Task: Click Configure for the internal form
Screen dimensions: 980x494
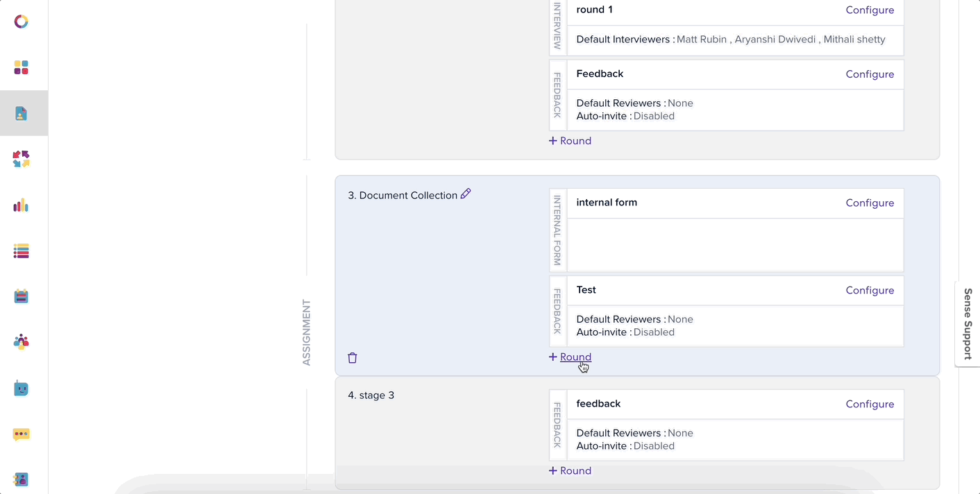Action: click(870, 203)
